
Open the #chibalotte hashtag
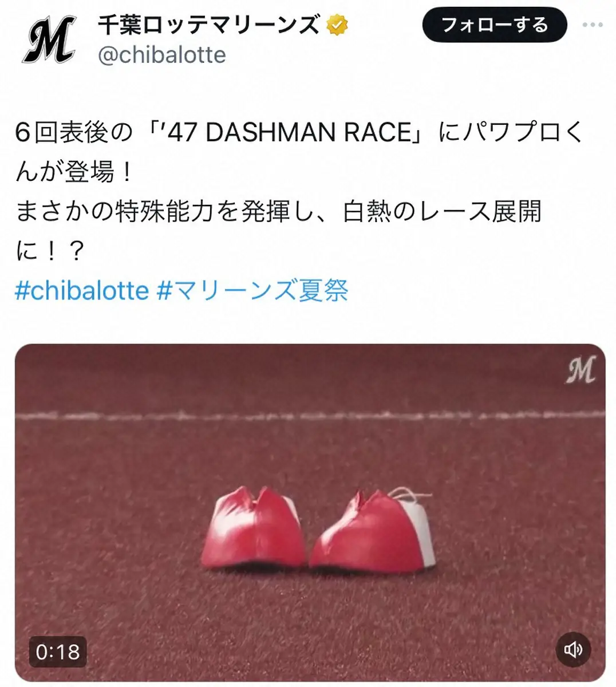[x=82, y=290]
